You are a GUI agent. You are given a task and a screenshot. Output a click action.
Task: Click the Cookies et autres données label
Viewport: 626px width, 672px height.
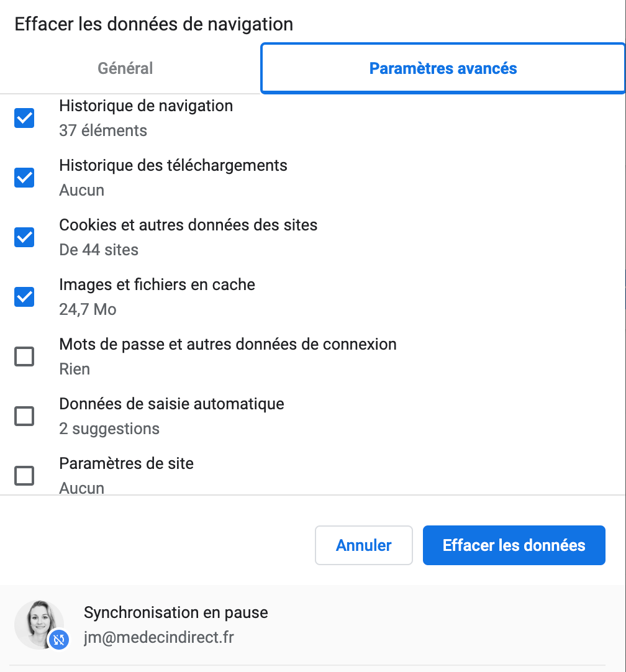point(188,225)
